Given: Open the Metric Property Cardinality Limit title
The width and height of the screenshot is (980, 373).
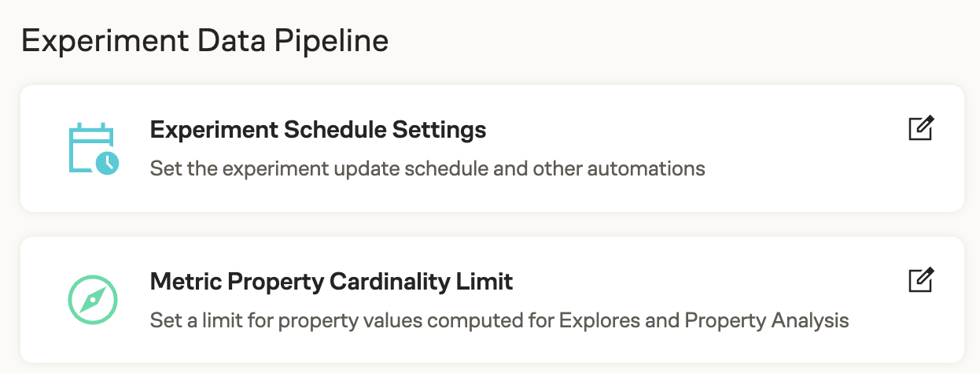Looking at the screenshot, I should point(331,281).
